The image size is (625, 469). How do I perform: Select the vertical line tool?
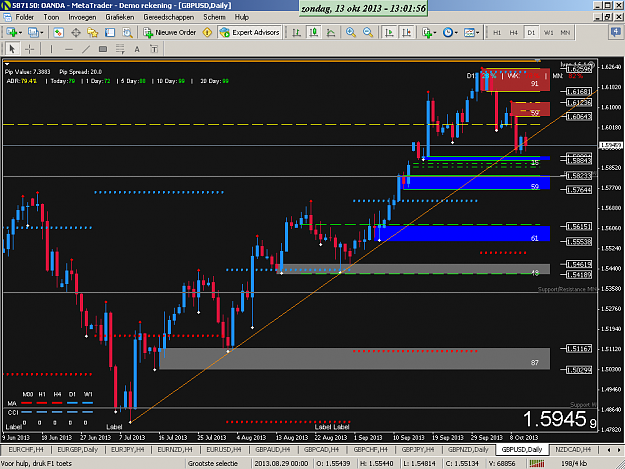51,49
